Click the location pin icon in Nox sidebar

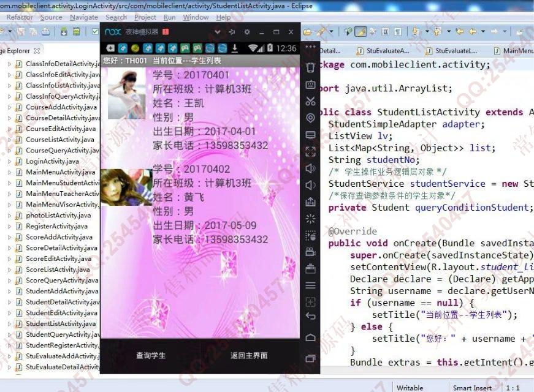point(310,118)
